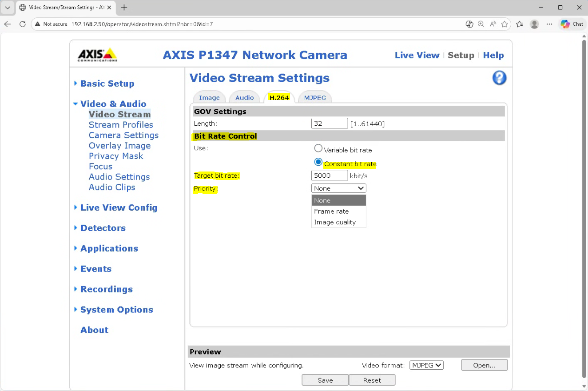Screen dimensions: 588x391
Task: Click the Target bit rate input field
Action: [x=330, y=176]
